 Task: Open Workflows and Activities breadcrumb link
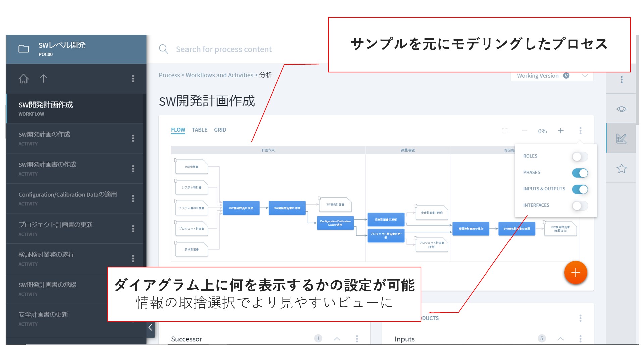219,75
